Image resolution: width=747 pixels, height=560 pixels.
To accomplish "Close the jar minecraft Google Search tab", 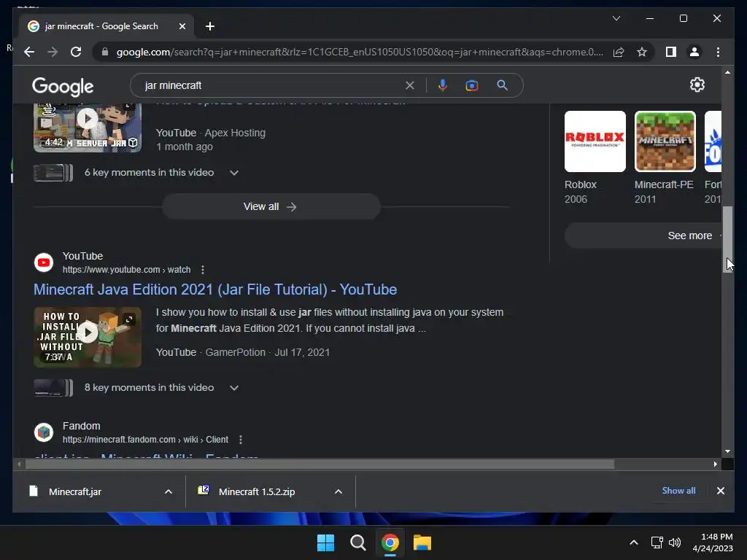I will tap(182, 26).
